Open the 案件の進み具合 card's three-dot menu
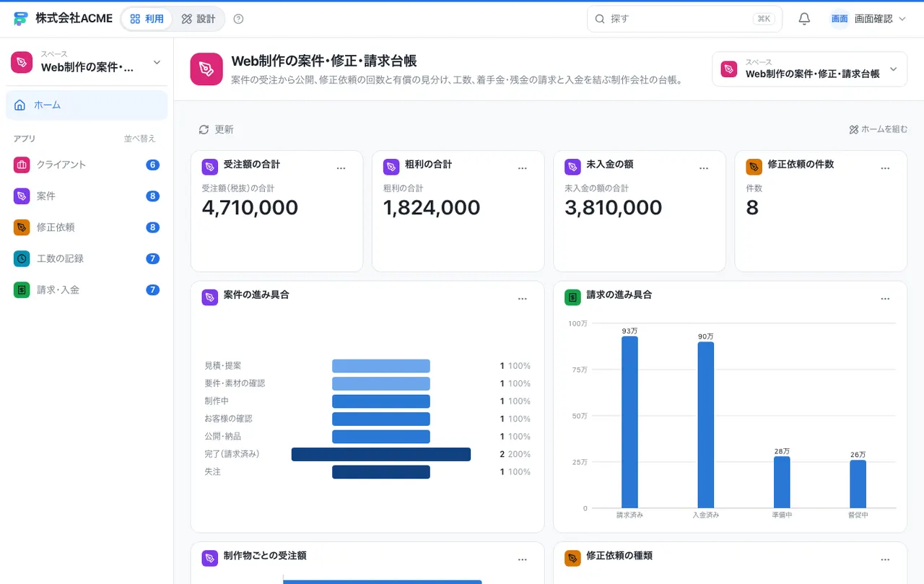Viewport: 924px width, 584px height. (523, 299)
